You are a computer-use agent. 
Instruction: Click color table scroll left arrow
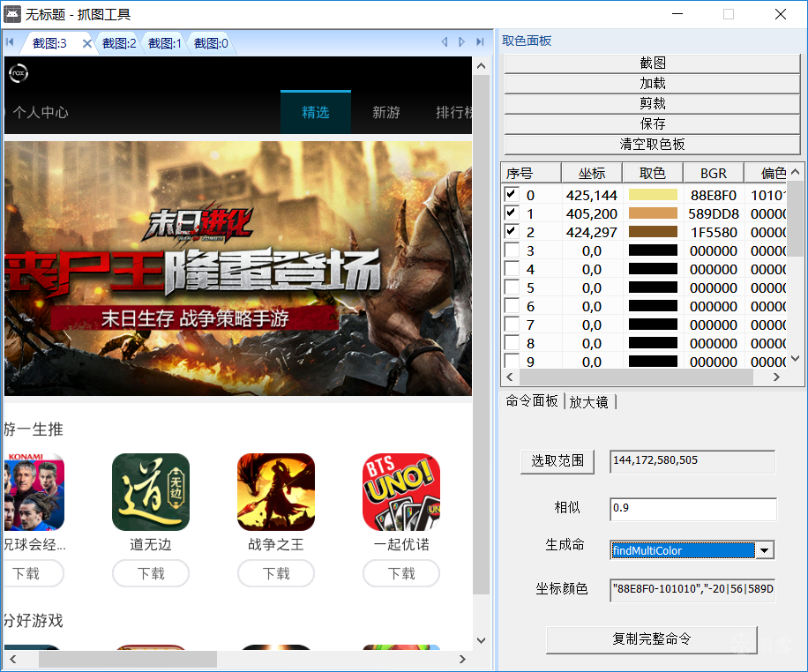pyautogui.click(x=510, y=377)
